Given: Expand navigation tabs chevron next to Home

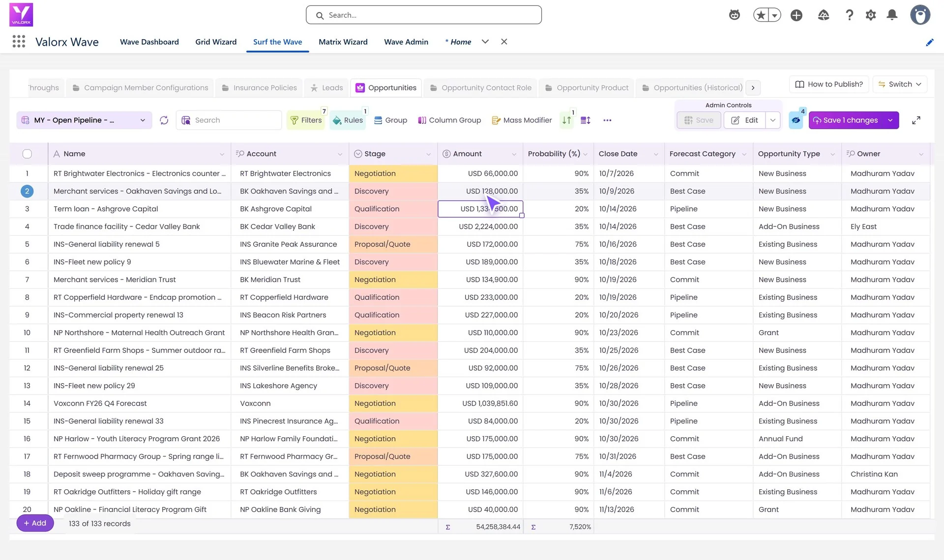Looking at the screenshot, I should (x=485, y=42).
